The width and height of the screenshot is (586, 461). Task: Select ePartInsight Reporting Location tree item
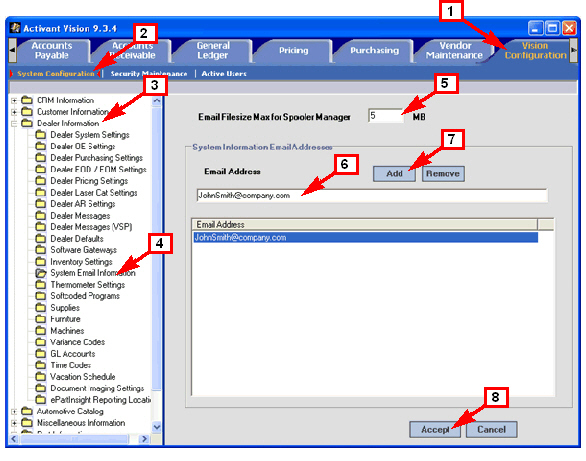click(100, 400)
